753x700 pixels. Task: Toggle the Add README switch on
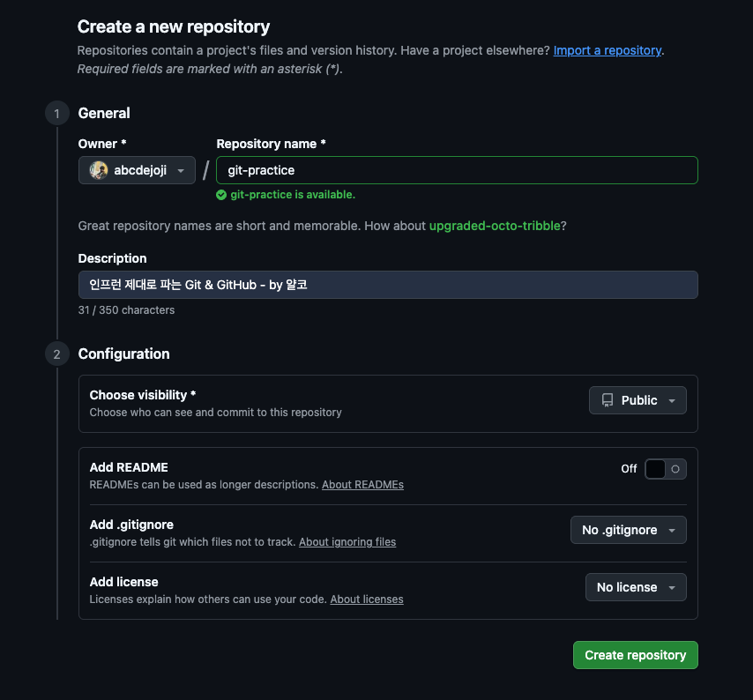point(665,469)
